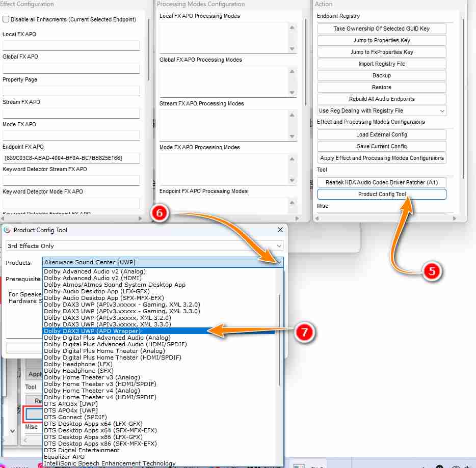This screenshot has height=468, width=476.
Task: Click the Endpoint FX APO GUID field
Action: click(71, 158)
